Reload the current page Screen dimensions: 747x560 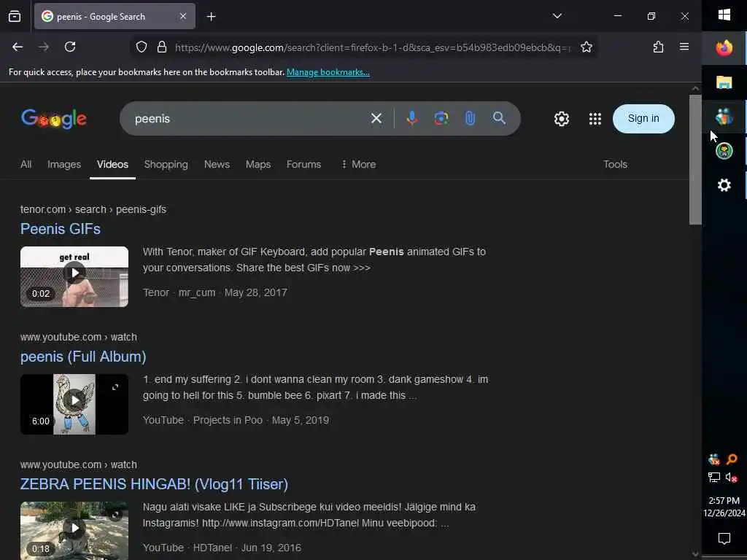(70, 47)
